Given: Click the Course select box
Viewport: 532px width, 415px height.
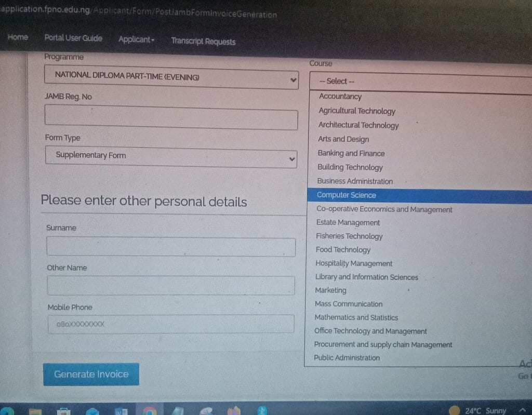Looking at the screenshot, I should tap(420, 82).
